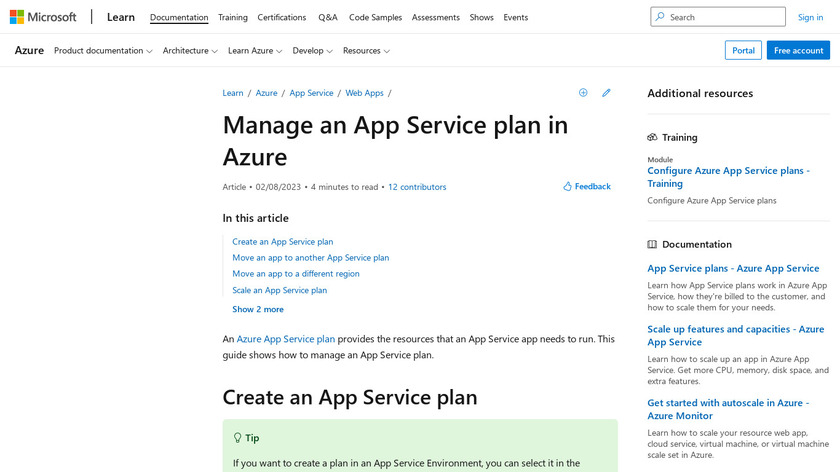The image size is (840, 472).
Task: Click the Learn brand link
Action: [x=121, y=17]
